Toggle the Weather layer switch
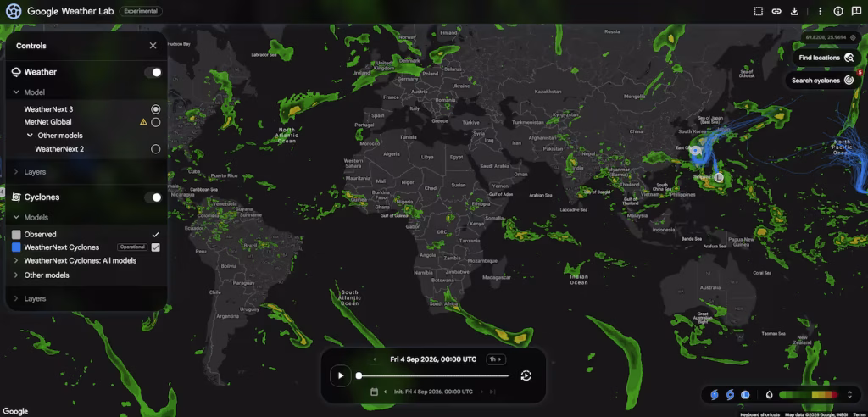 coord(153,73)
